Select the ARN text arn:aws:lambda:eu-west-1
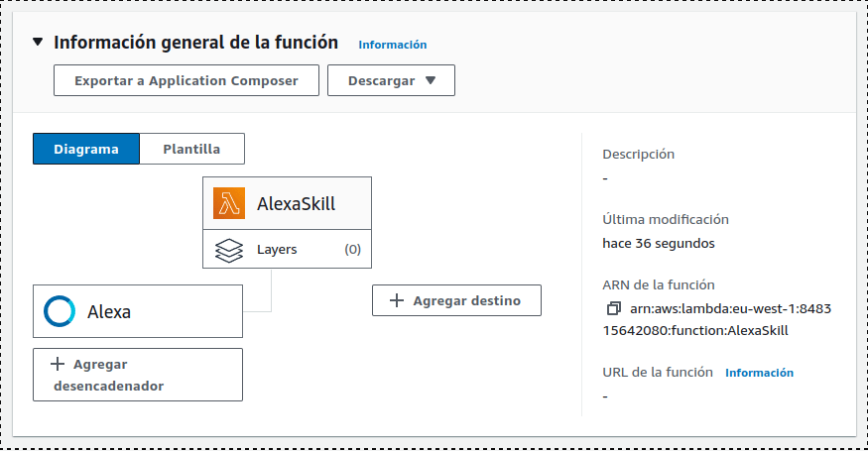 click(x=717, y=319)
